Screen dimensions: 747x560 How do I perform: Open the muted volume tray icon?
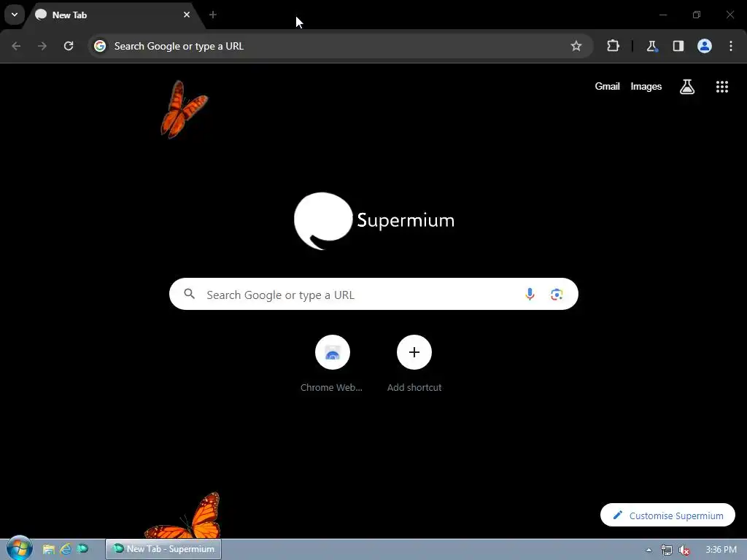684,550
